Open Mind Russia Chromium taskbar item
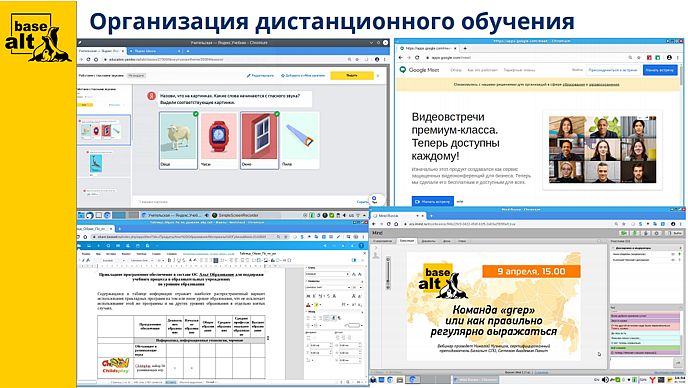The image size is (688, 388). click(x=475, y=379)
